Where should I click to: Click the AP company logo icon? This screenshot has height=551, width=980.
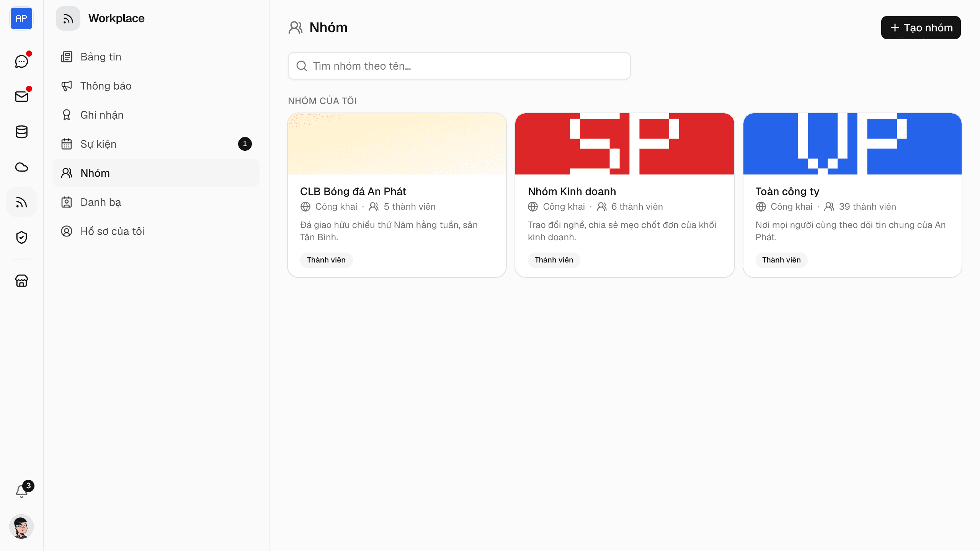[x=21, y=18]
